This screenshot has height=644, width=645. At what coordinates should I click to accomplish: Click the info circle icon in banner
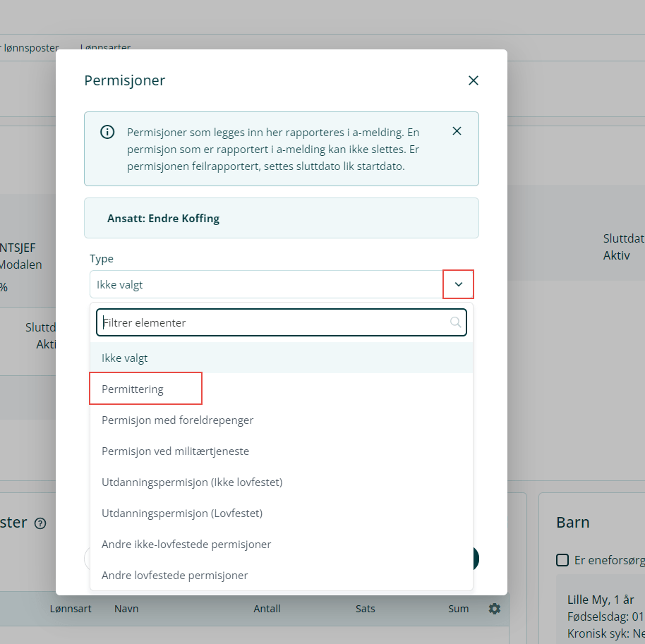coord(107,132)
